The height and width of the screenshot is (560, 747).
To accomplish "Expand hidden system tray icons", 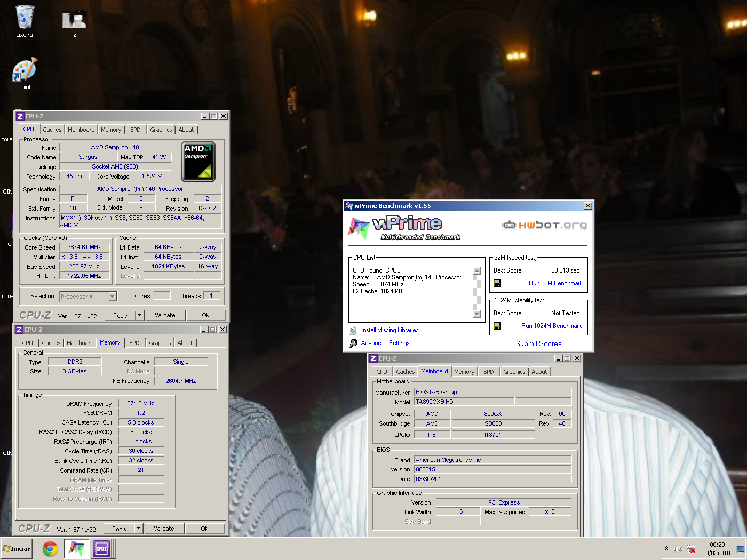I will coord(666,548).
